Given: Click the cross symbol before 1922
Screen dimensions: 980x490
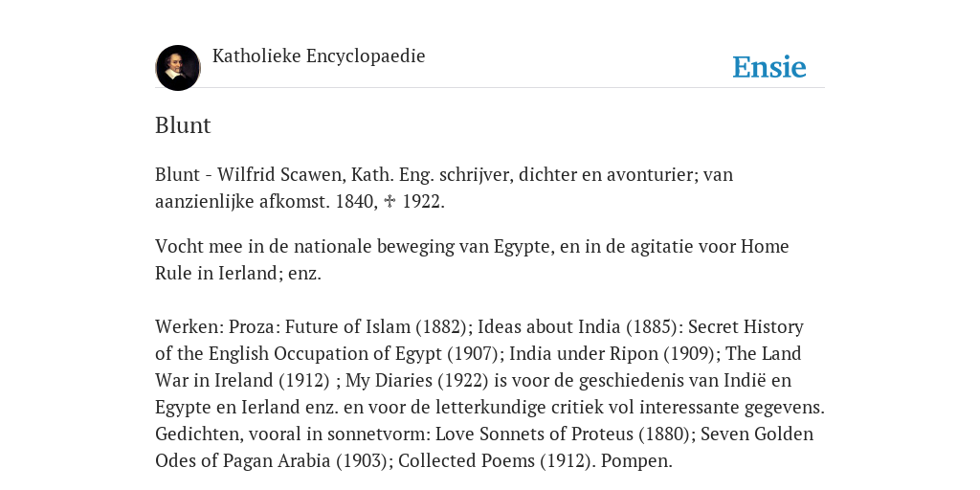Looking at the screenshot, I should point(390,201).
